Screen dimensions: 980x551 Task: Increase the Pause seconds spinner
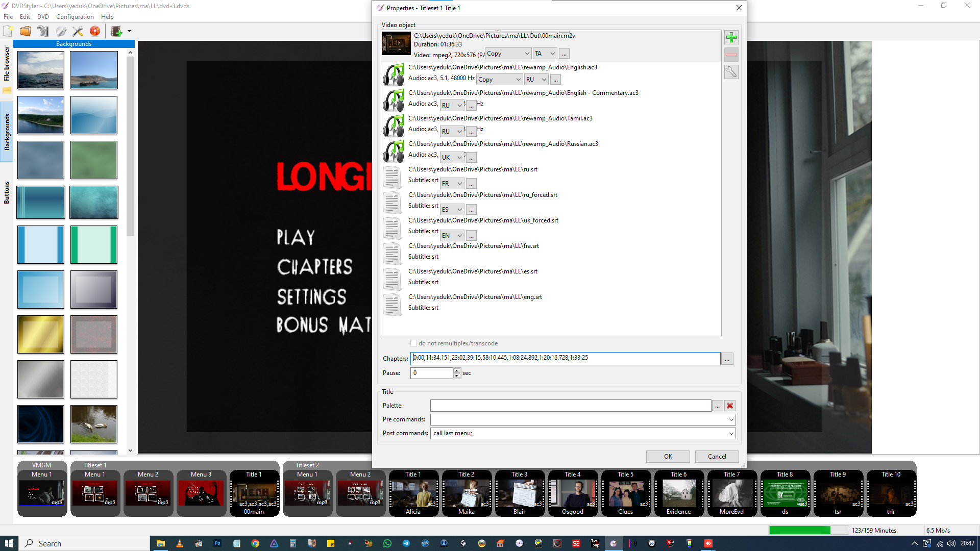(x=456, y=370)
